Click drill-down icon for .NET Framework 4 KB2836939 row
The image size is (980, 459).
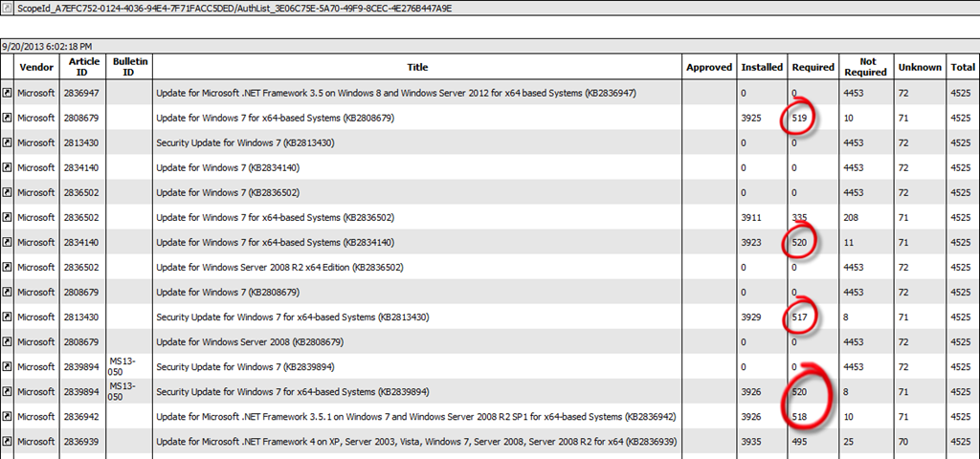click(x=8, y=441)
